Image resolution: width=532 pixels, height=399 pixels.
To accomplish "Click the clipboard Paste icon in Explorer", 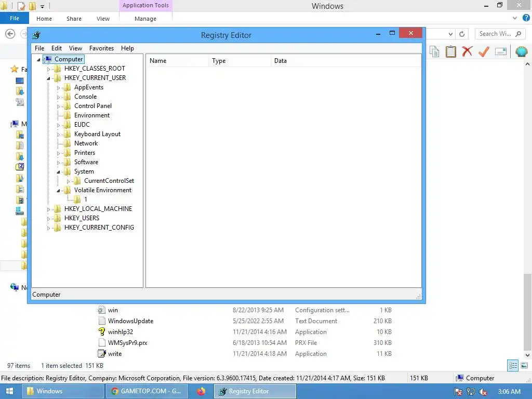I will point(450,51).
